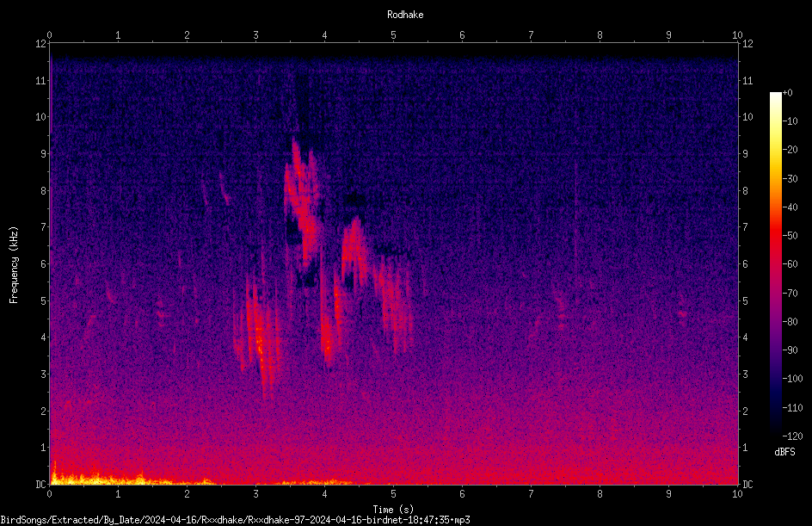Select the 5 second mark on the bottom time axis
Image resolution: width=812 pixels, height=526 pixels.
394,494
